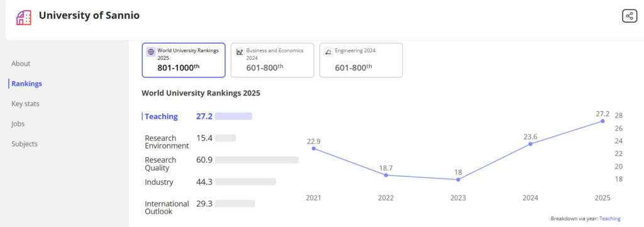Click the globe icon in World University Rankings card

click(x=151, y=52)
